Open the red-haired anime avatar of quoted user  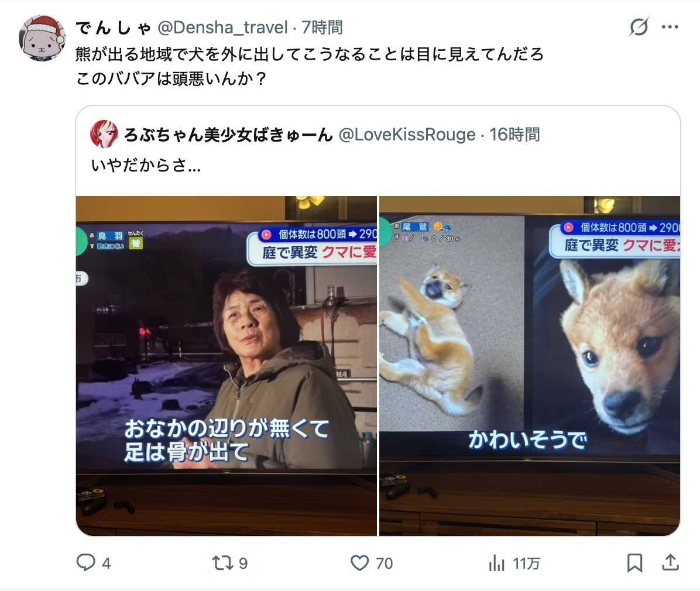(104, 134)
